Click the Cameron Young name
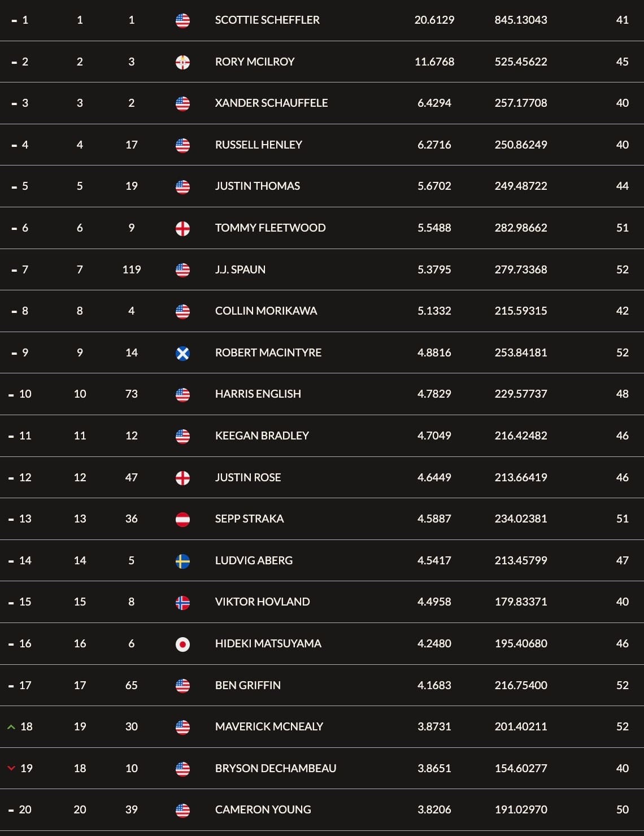The width and height of the screenshot is (644, 836). (x=263, y=809)
